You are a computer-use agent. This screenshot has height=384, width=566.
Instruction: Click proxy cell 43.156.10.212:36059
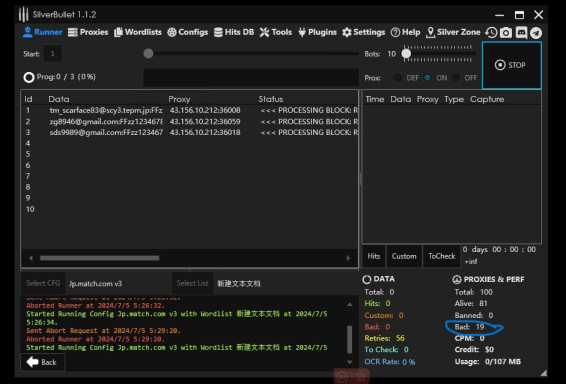click(x=205, y=122)
